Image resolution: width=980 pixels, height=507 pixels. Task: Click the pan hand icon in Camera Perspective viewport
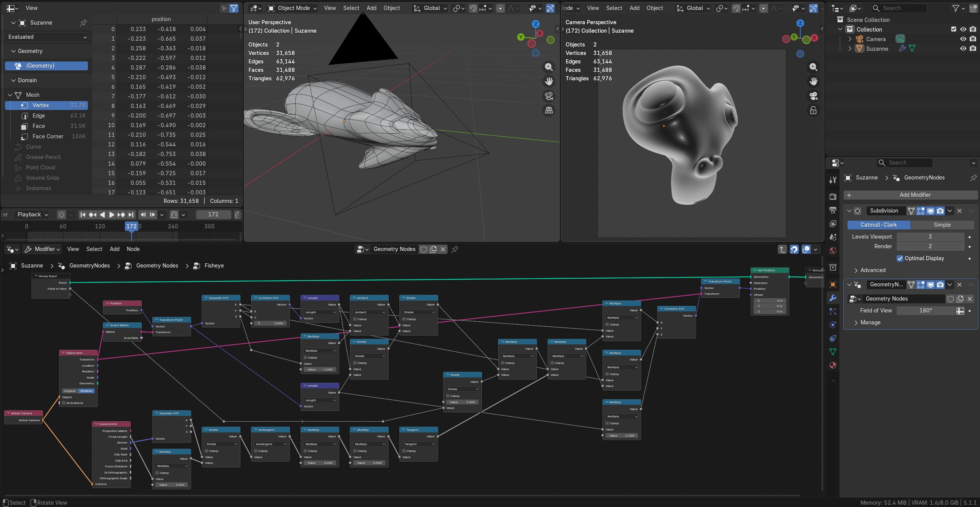pyautogui.click(x=813, y=81)
